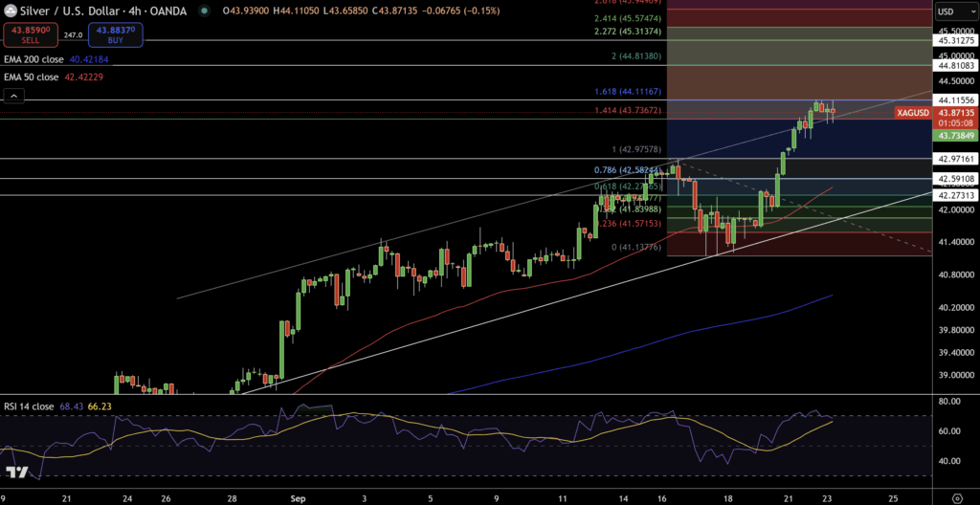Click the Silver / U.S. Dollar symbol title
Screen dimensions: 980x505
point(67,11)
